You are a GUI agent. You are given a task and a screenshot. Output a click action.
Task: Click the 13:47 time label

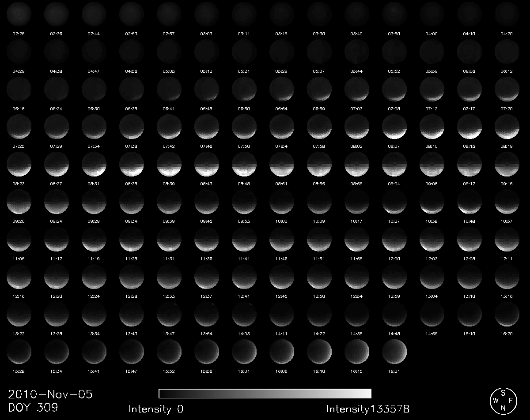[x=169, y=334]
